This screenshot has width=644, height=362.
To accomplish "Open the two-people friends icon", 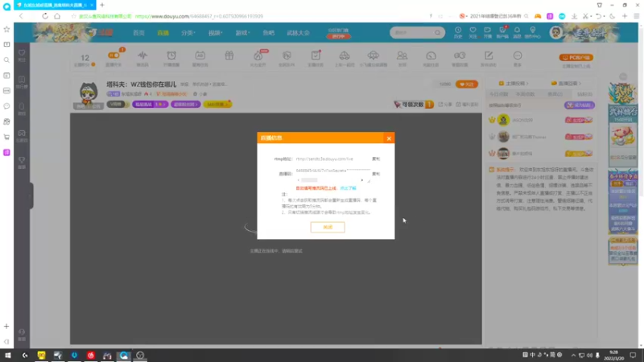I will pyautogui.click(x=402, y=56).
